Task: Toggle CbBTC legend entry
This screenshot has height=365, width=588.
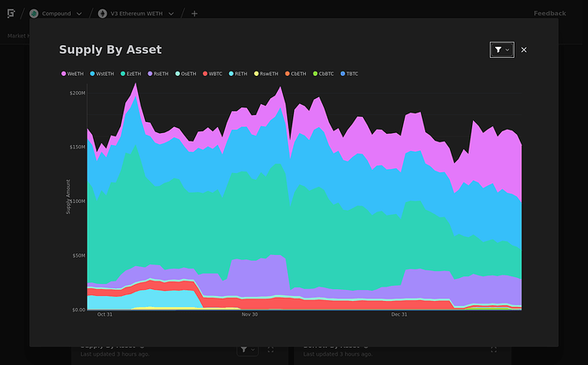Action: coord(323,74)
